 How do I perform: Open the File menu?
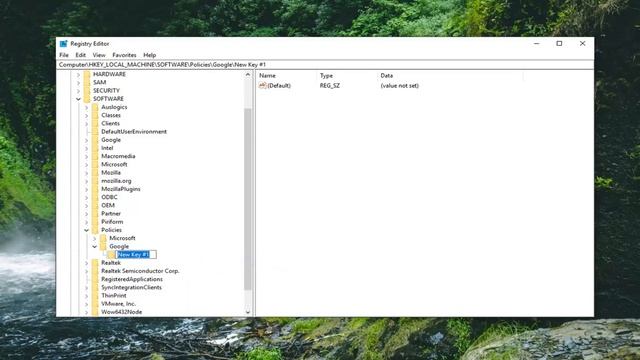[x=64, y=55]
